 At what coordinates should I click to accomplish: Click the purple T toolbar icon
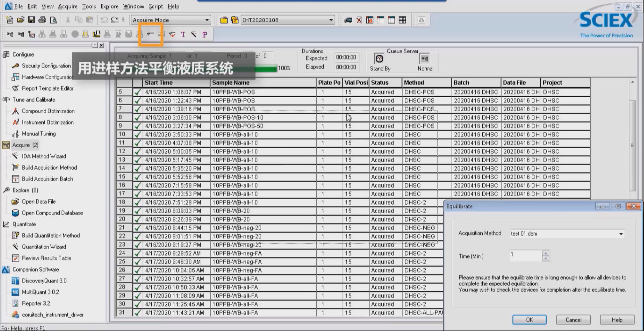183,35
